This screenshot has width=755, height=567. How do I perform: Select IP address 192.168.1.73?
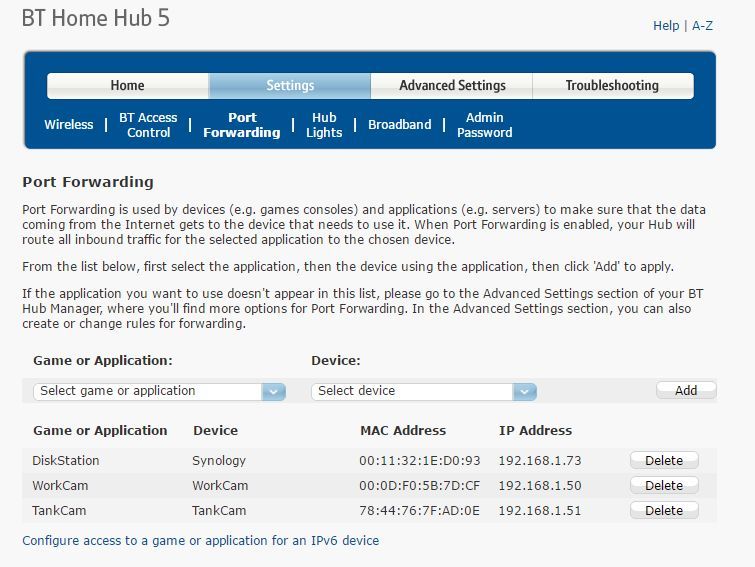[540, 461]
